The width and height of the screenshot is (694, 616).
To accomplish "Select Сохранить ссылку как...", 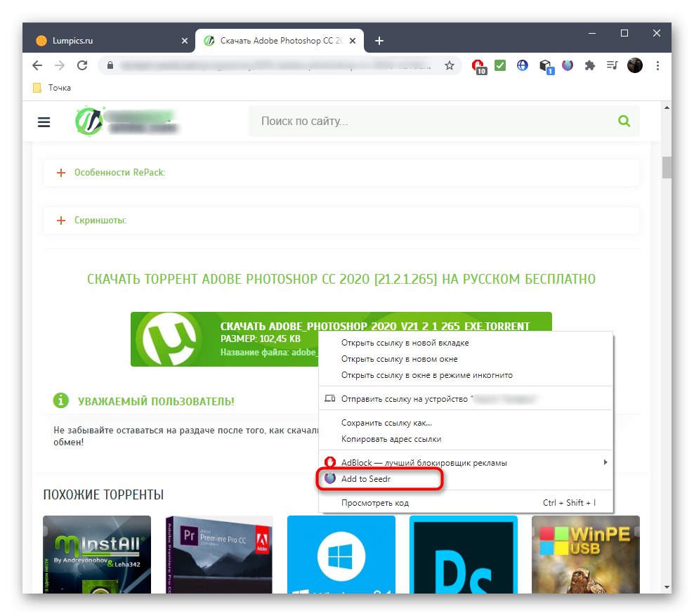I will (466, 423).
